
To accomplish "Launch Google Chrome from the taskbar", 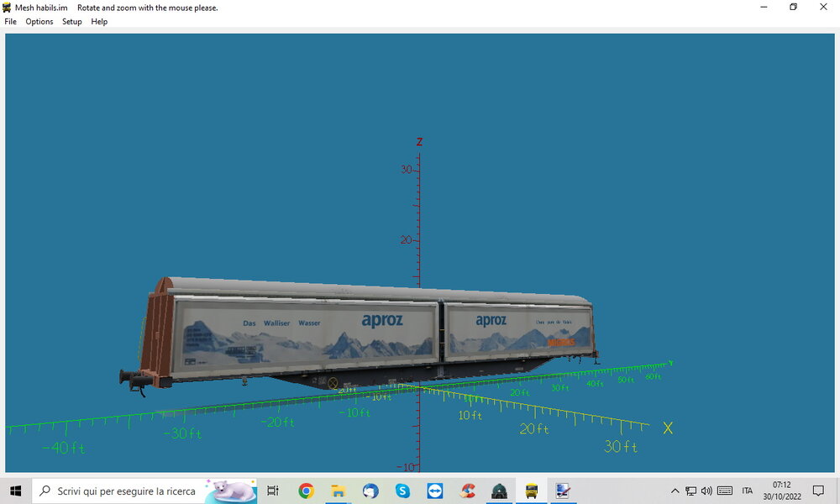I will click(x=307, y=491).
